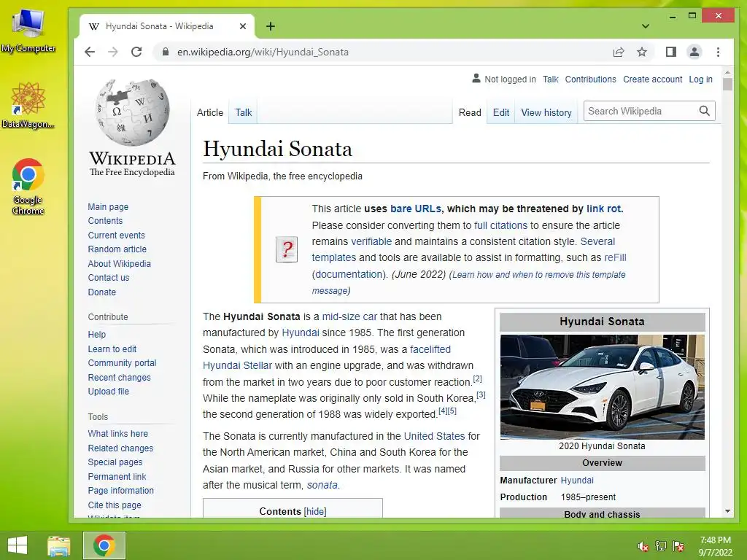Click the taskbar clock and date
The width and height of the screenshot is (747, 560).
(715, 546)
